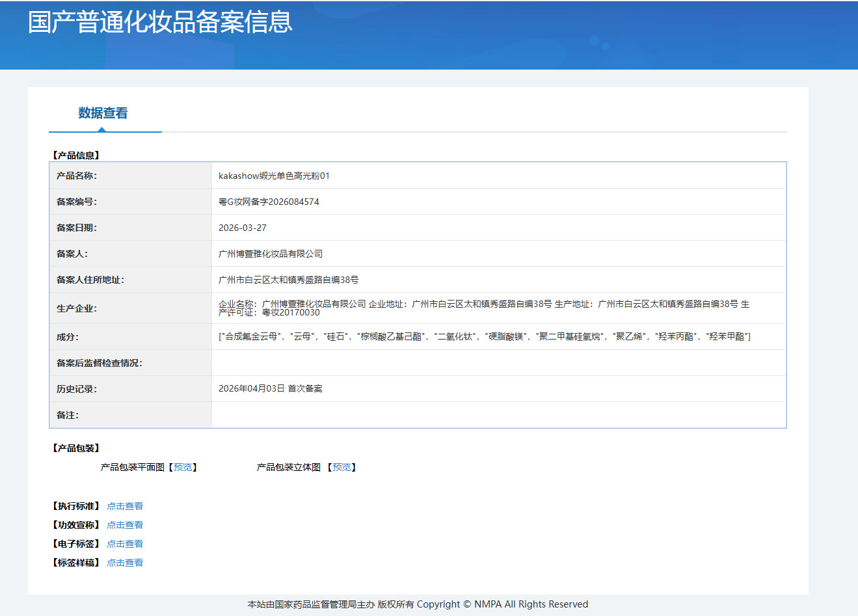Click the 【标签样稿】 label
Viewport: 858px width, 616px height.
(76, 563)
